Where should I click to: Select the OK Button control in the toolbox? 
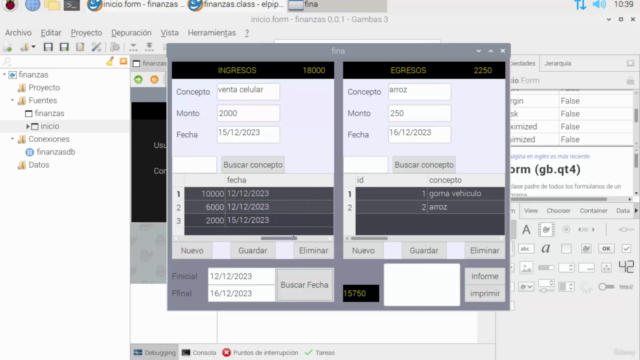[606, 249]
